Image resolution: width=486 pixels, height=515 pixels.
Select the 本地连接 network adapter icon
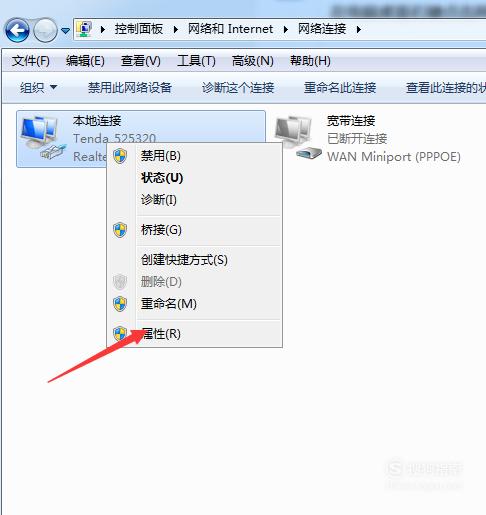pyautogui.click(x=42, y=137)
